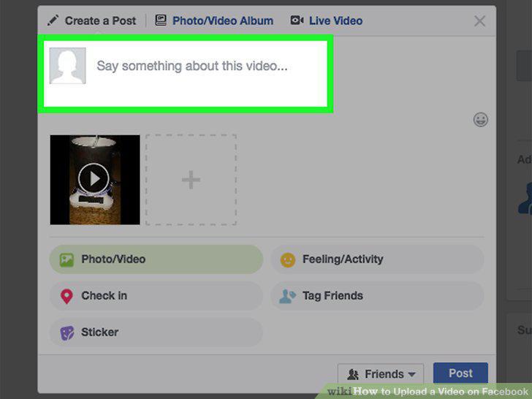The width and height of the screenshot is (532, 399).
Task: Play the uploaded video thumbnail
Action: (95, 180)
